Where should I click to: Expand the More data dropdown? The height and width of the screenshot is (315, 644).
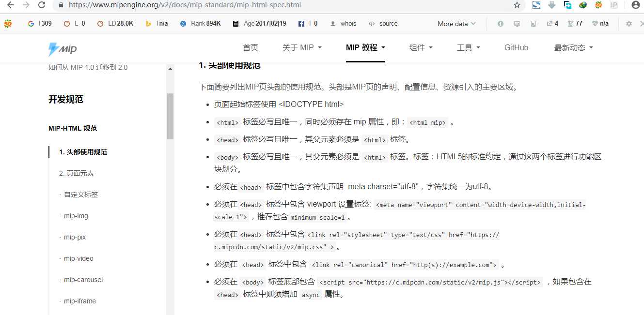(x=456, y=23)
